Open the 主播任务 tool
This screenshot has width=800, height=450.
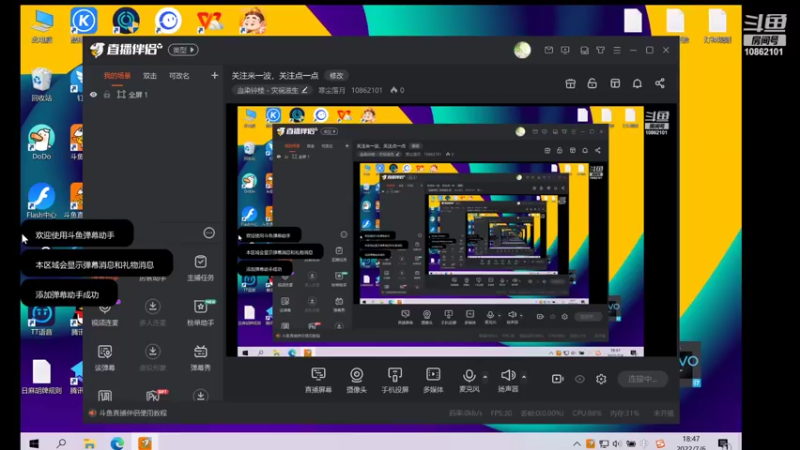(x=201, y=268)
